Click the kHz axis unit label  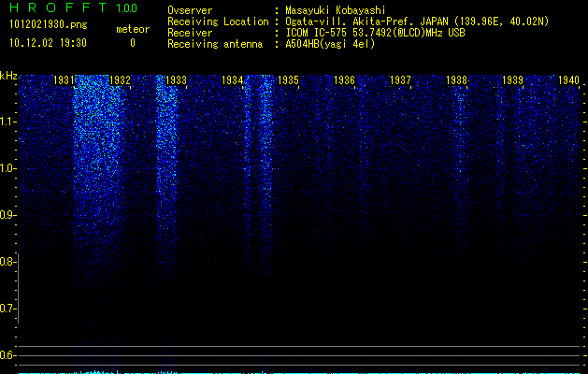(x=8, y=76)
